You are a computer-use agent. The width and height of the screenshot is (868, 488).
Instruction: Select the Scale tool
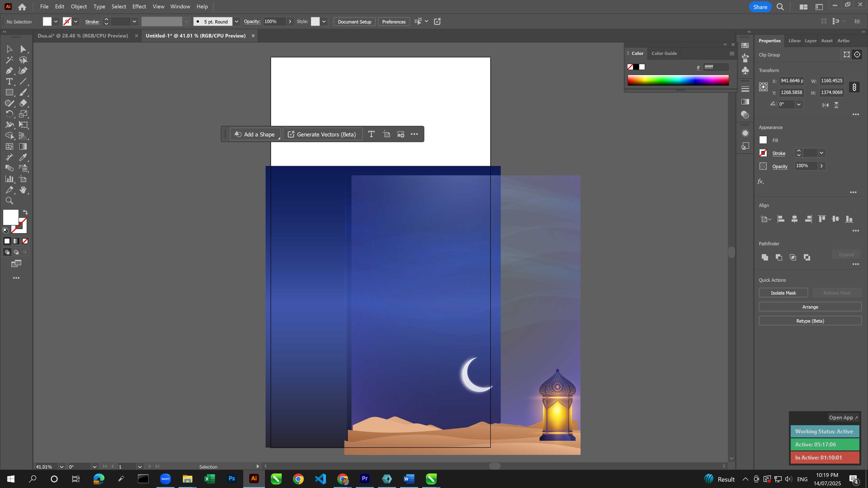23,114
